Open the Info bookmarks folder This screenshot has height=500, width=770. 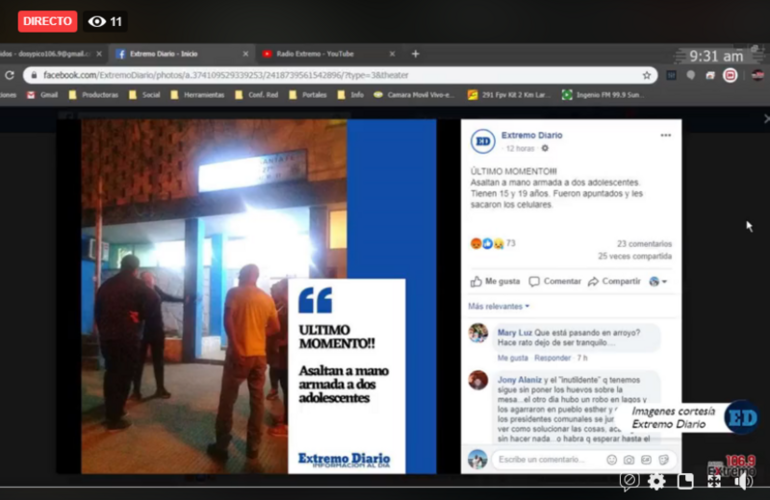(351, 95)
